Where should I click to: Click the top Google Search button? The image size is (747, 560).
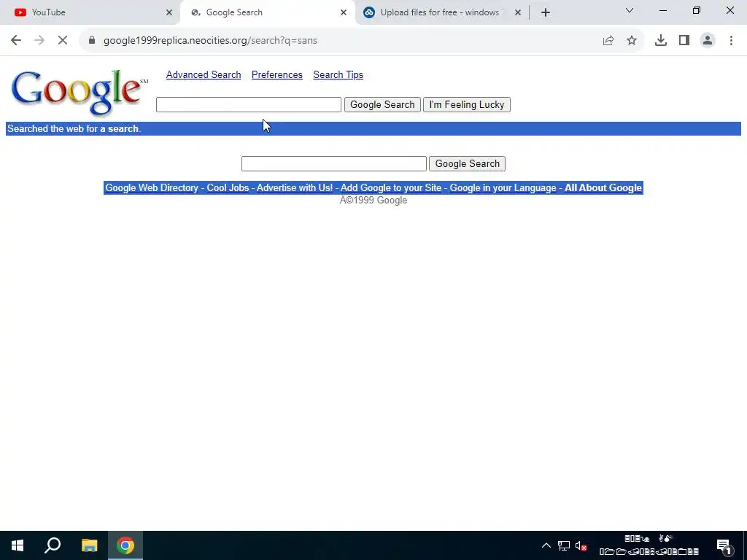382,105
